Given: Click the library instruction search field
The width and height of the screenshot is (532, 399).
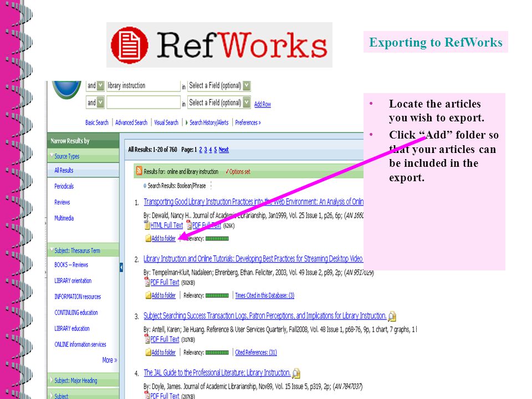Looking at the screenshot, I should coord(143,85).
